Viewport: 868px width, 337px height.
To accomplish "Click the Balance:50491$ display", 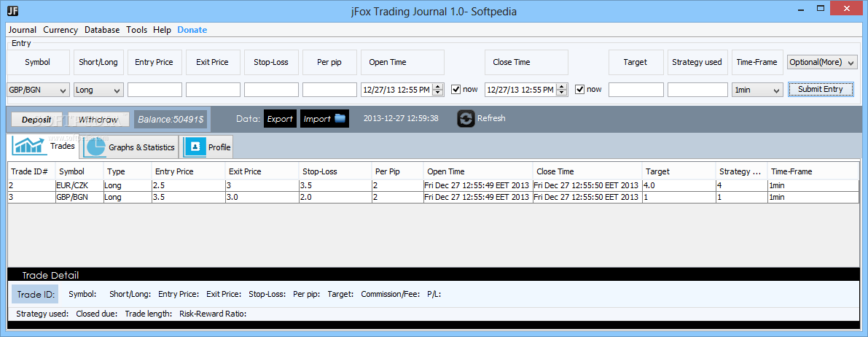I will [171, 119].
